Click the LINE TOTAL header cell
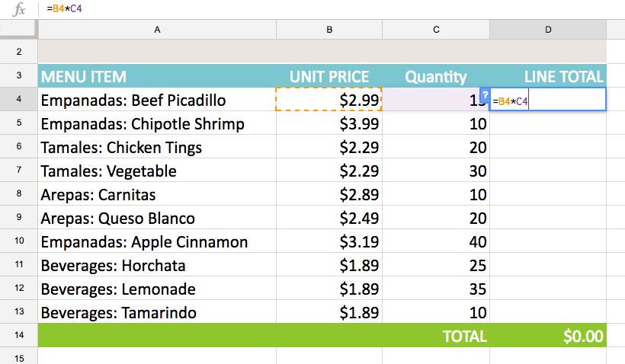Image resolution: width=625 pixels, height=364 pixels. (x=548, y=76)
